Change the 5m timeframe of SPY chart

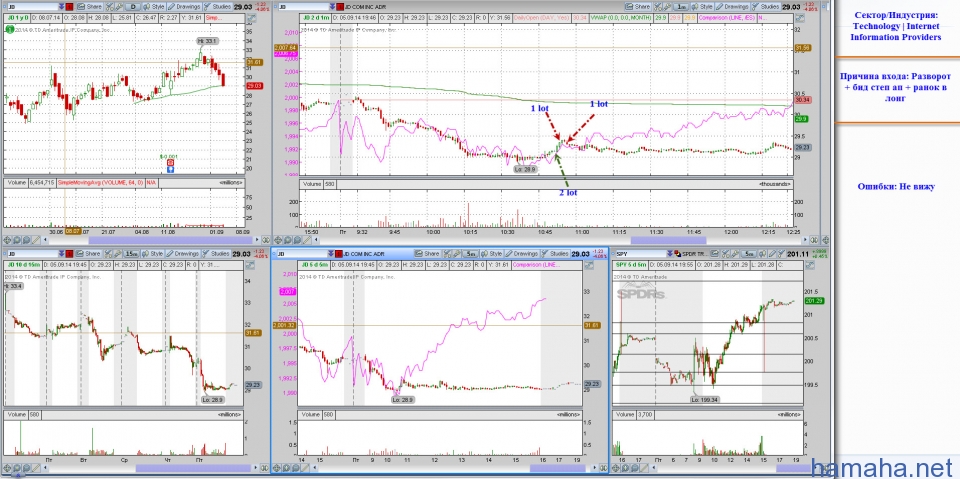coord(749,254)
